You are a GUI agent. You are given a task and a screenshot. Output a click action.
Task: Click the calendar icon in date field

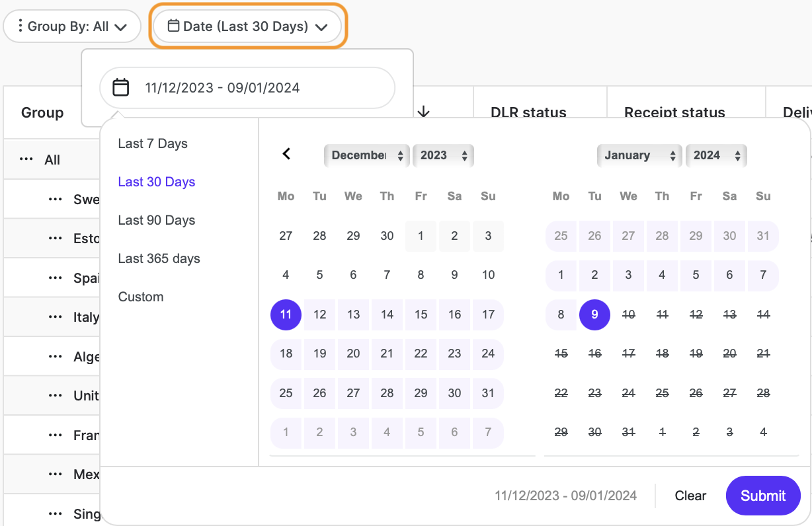tap(120, 87)
